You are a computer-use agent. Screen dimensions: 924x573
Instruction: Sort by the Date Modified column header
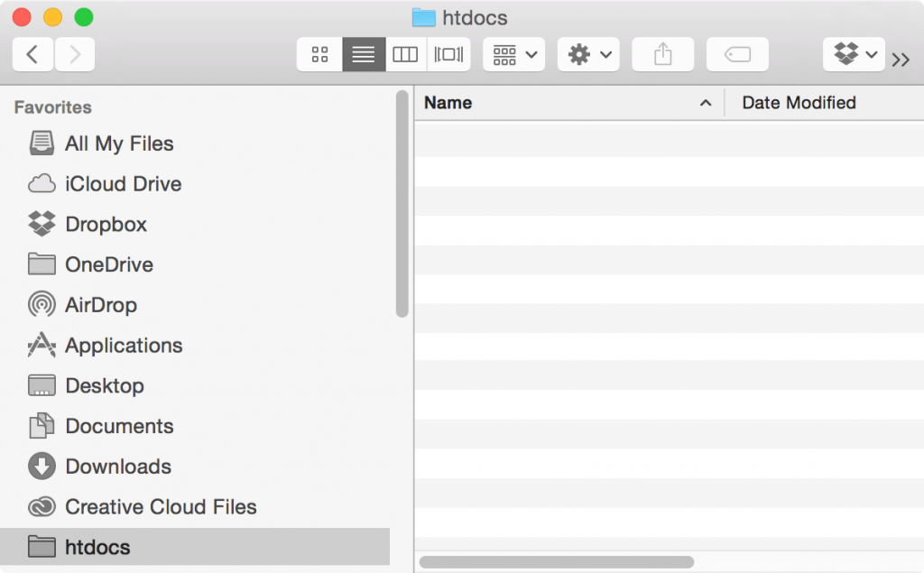(x=825, y=103)
